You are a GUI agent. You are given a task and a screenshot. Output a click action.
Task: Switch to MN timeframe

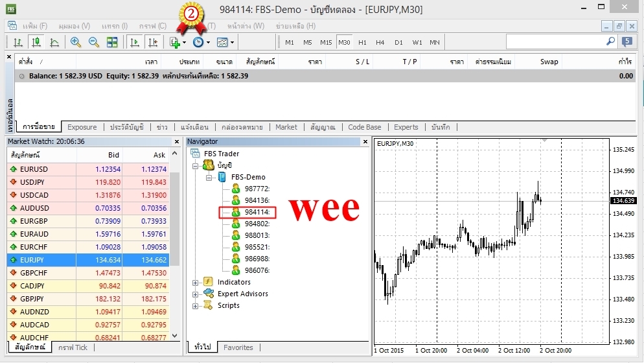click(x=435, y=42)
